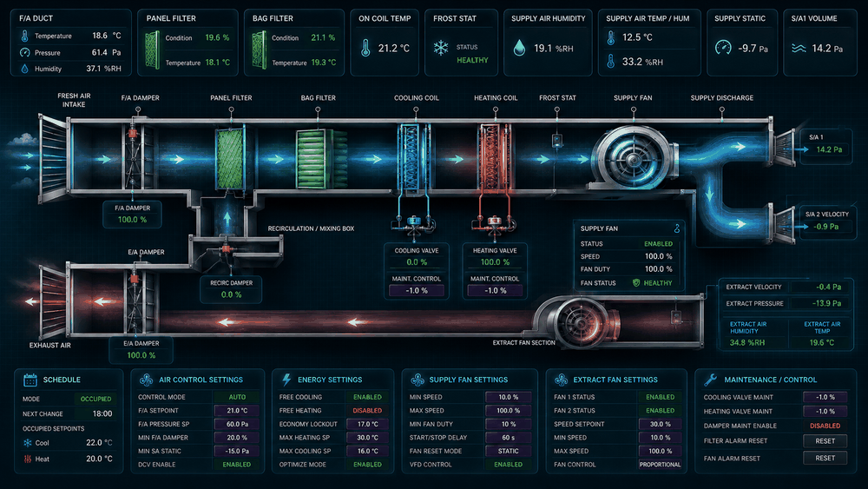
Task: Select the supply fan graphic in duct
Action: tap(634, 156)
